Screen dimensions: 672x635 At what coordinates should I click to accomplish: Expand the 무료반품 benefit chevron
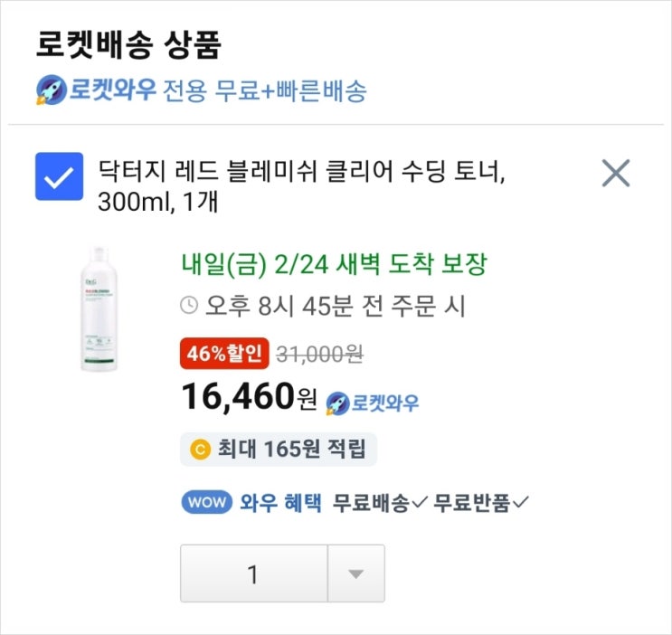[520, 503]
